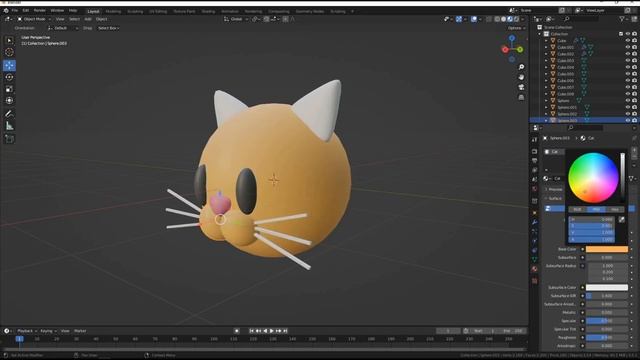This screenshot has height=360, width=640.
Task: Hide Cube.003 using its eye icon
Action: click(x=628, y=60)
